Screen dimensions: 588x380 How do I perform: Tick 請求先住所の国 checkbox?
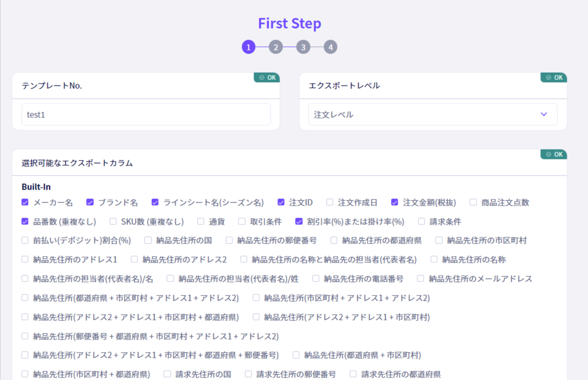pyautogui.click(x=167, y=374)
